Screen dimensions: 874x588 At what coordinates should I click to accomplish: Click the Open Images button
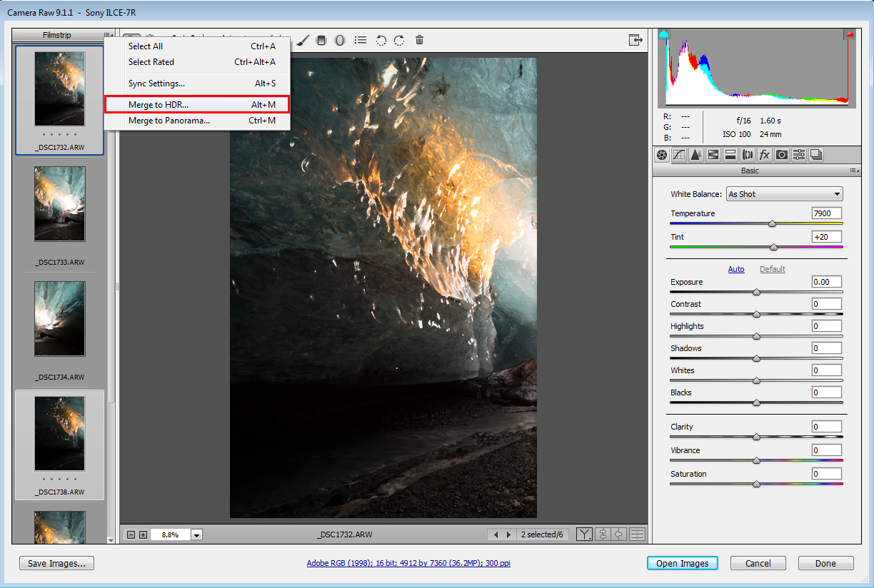683,564
